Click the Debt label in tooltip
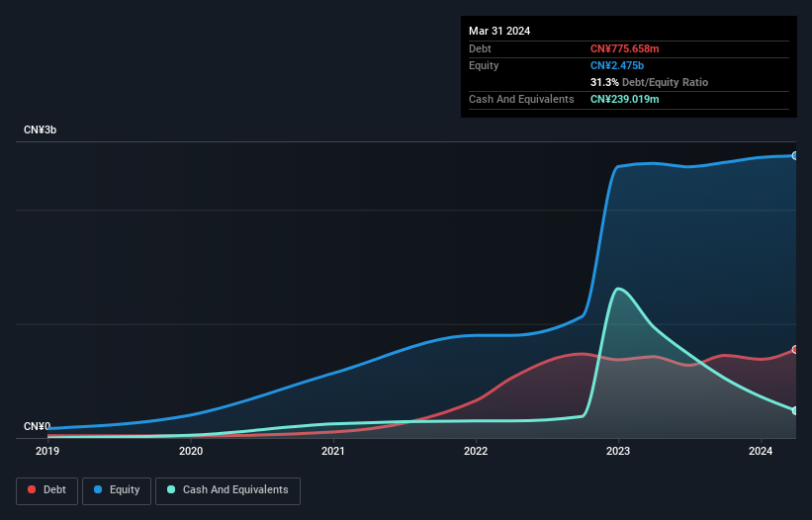Screen dimensions: 812x520 (x=480, y=48)
